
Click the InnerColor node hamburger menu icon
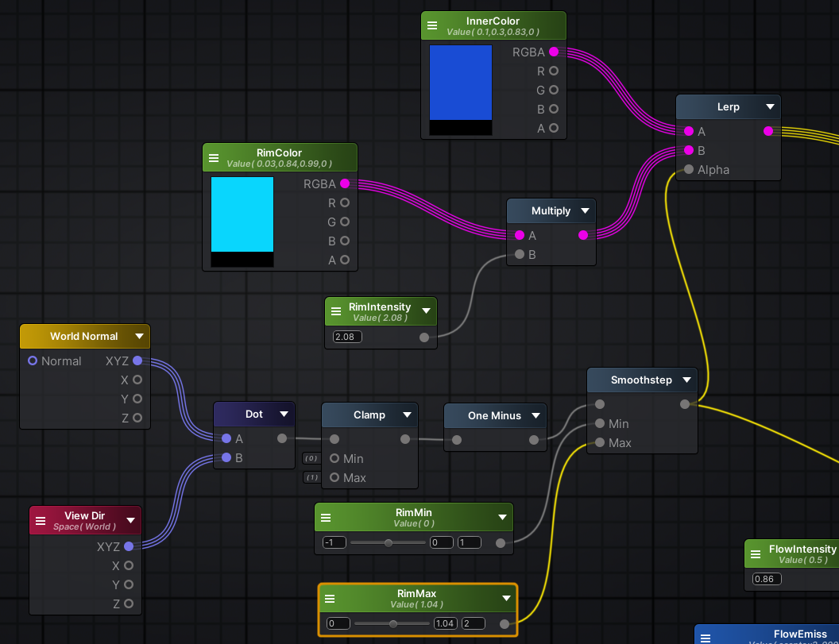pos(432,25)
